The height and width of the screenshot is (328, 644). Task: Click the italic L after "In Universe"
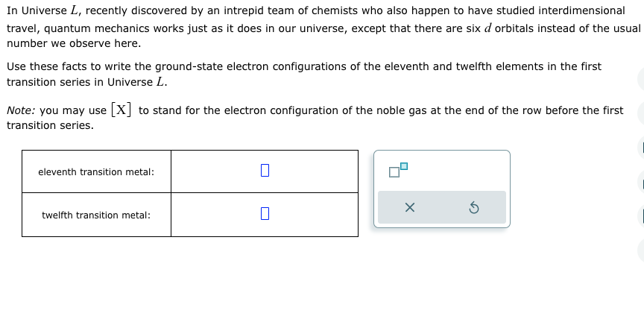tap(74, 10)
